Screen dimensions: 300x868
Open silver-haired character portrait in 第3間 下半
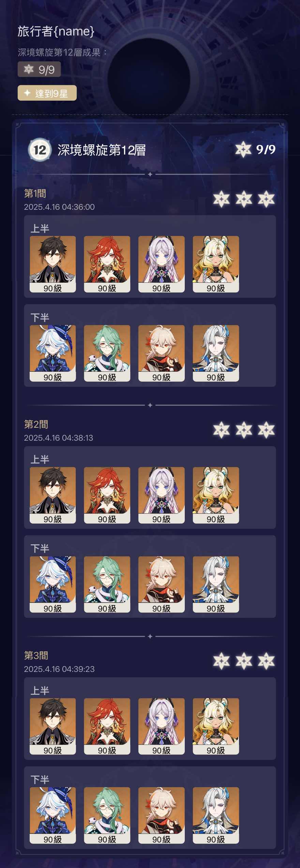[216, 815]
